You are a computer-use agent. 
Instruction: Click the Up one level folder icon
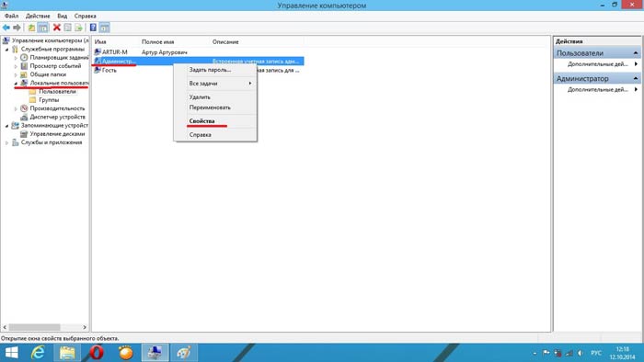31,28
